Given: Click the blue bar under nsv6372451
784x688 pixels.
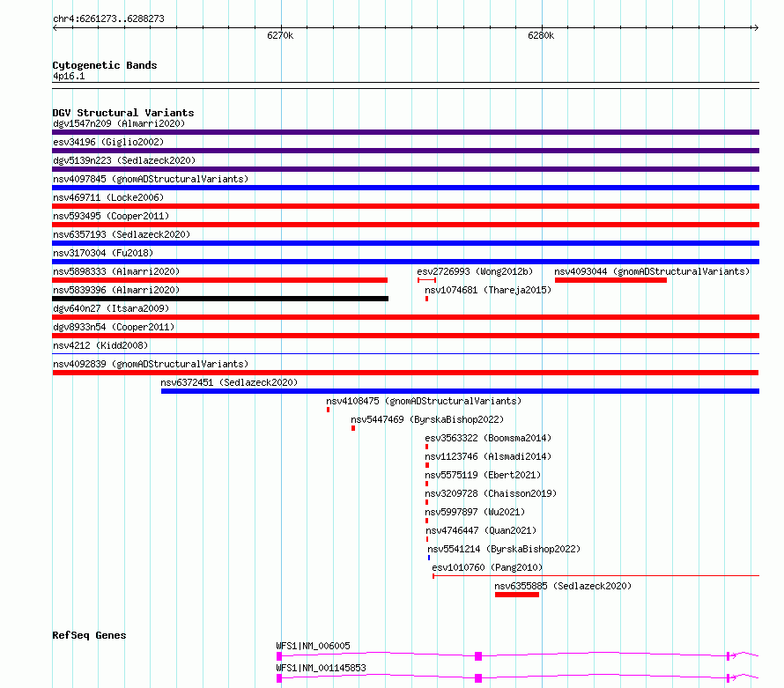Looking at the screenshot, I should [460, 391].
